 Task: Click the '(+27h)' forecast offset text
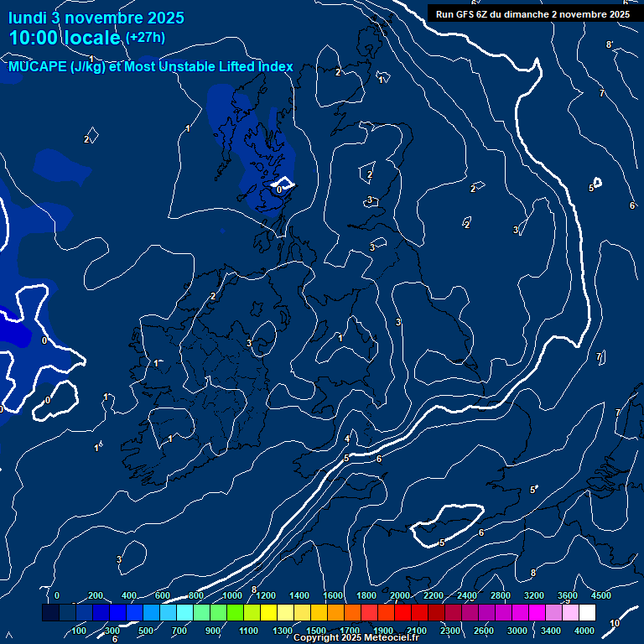[145, 38]
